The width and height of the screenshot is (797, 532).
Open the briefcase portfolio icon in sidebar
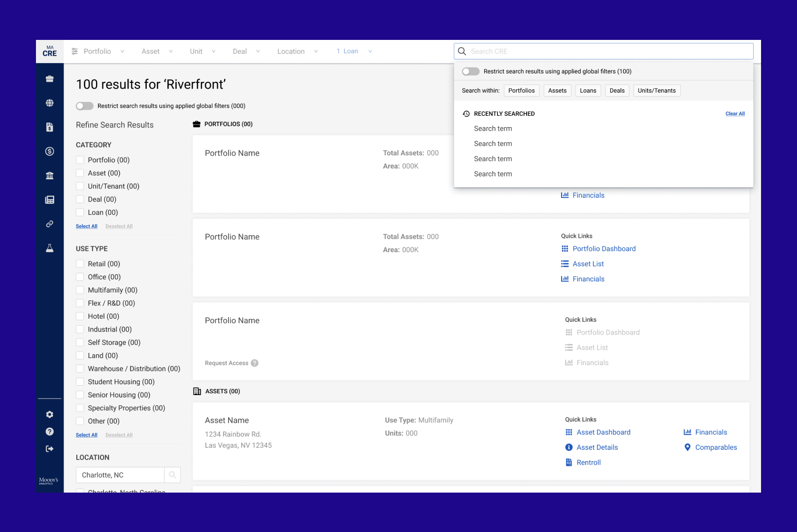coord(50,79)
